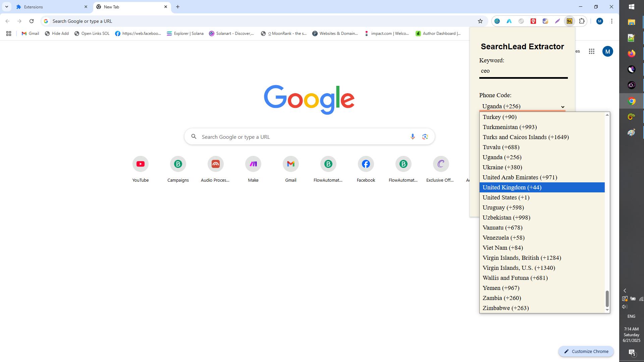Click the Windows Start button
Screen dimensions: 644x362
[632, 6]
